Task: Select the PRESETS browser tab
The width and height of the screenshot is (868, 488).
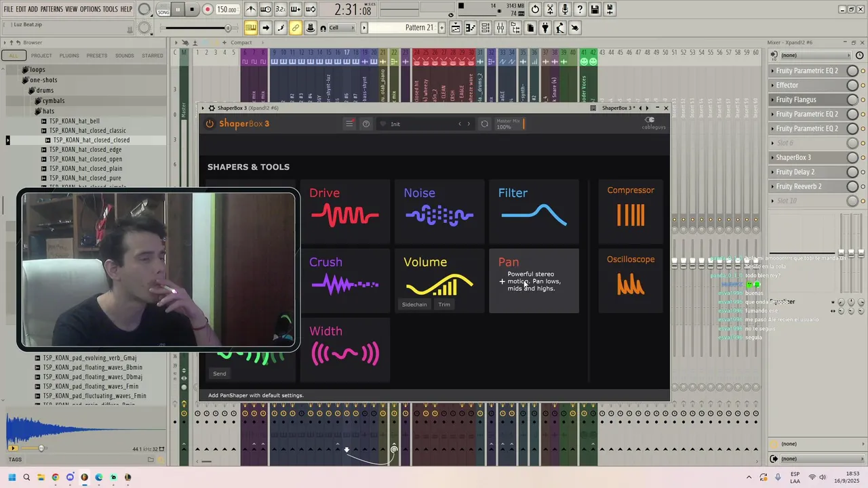Action: (97, 56)
